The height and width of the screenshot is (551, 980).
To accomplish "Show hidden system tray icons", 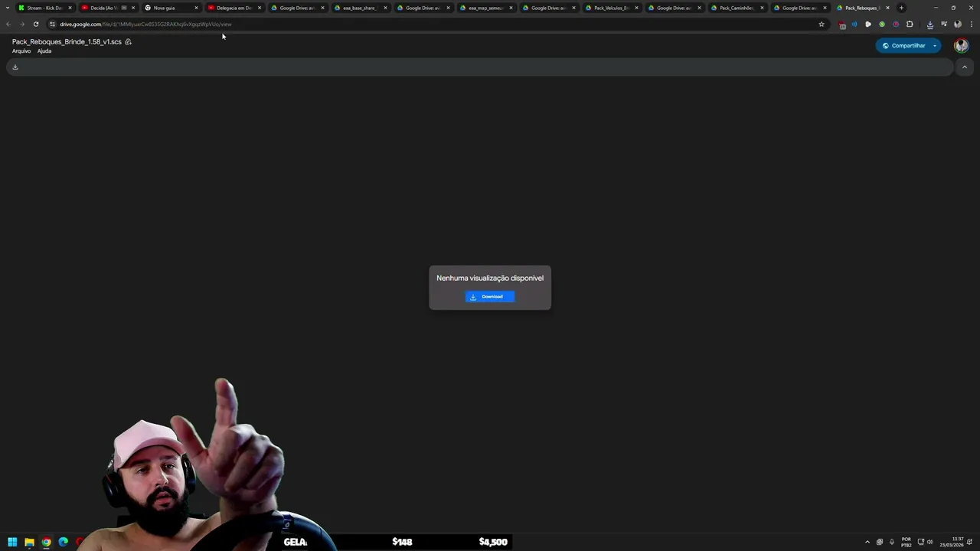I will tap(867, 542).
